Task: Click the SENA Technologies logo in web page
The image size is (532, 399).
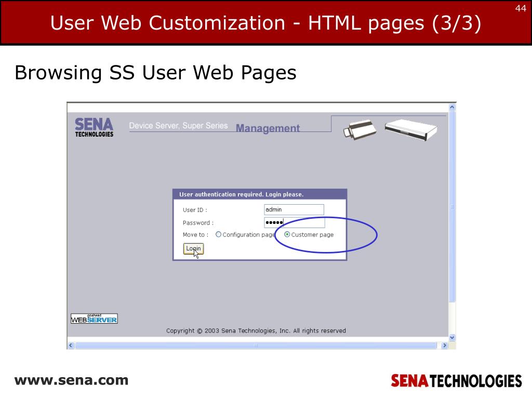Action: (94, 127)
